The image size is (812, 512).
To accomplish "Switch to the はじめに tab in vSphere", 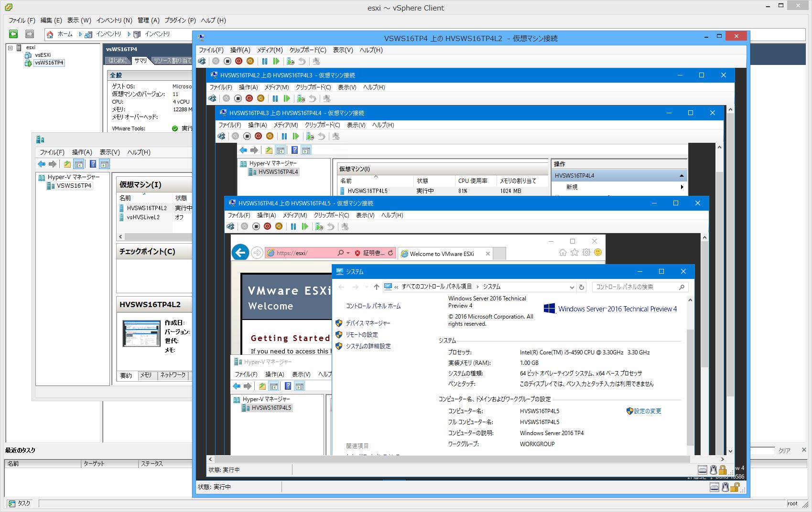I will [118, 61].
